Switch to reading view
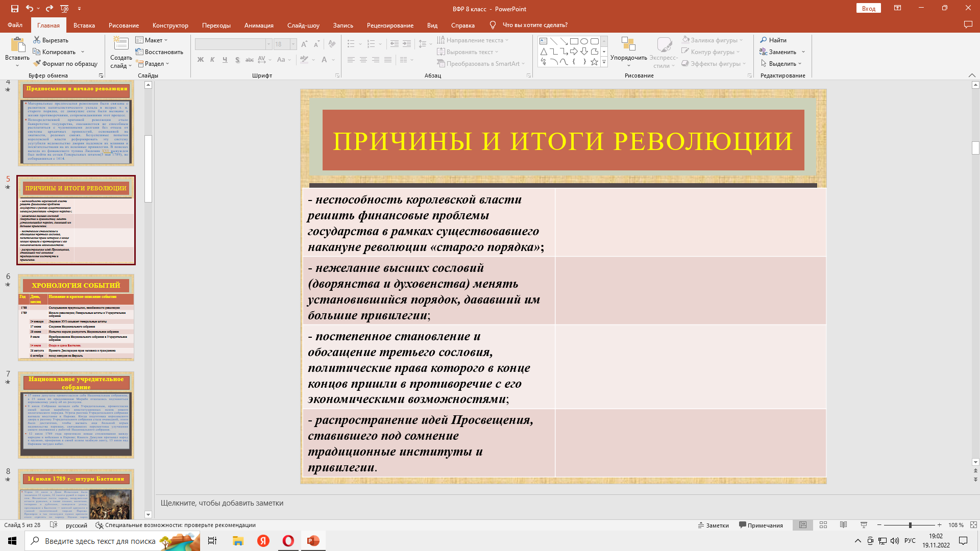Viewport: 980px width, 551px height. [843, 525]
